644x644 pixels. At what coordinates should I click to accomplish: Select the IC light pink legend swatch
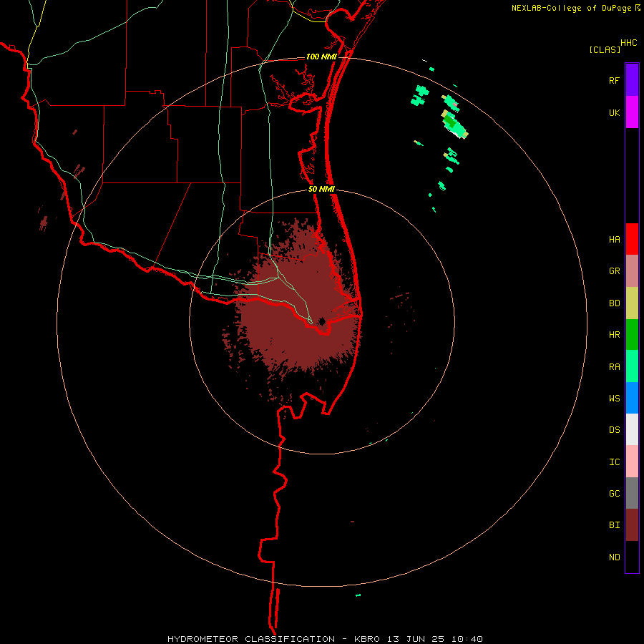[632, 462]
